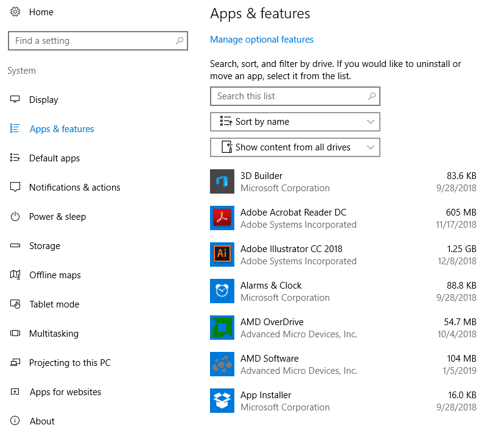Open Multitasking settings
This screenshot has height=439, width=504.
54,334
